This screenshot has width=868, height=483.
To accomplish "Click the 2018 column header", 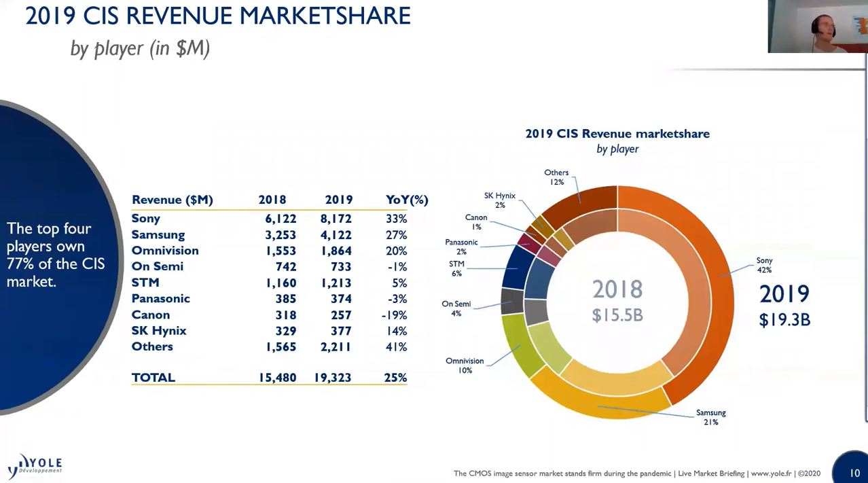I will [x=272, y=199].
